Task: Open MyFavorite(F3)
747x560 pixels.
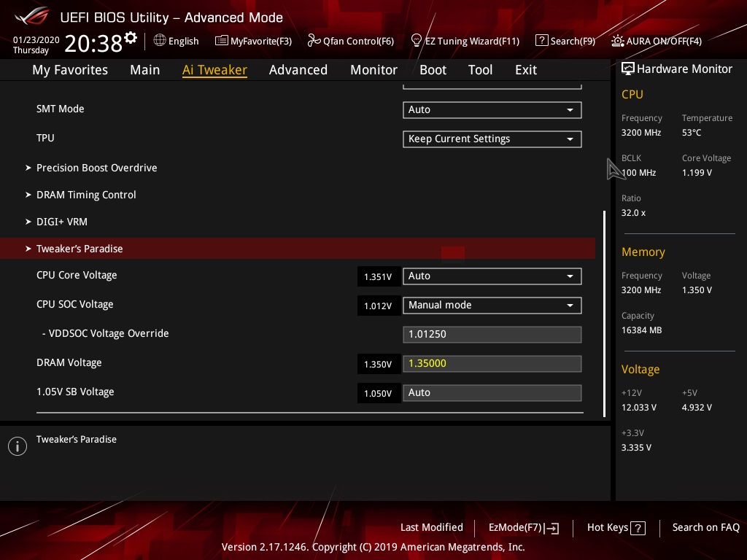Action: [253, 41]
